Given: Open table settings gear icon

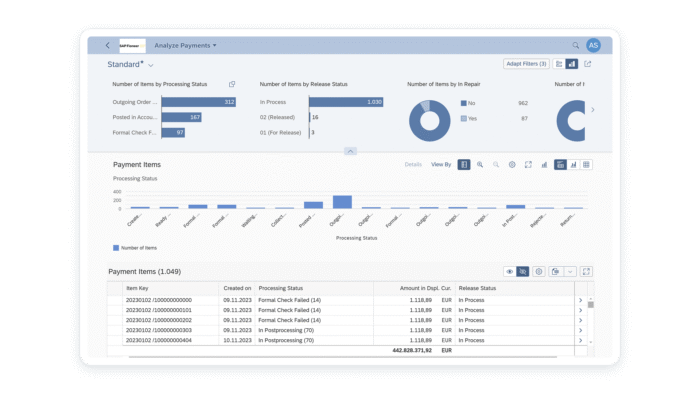Looking at the screenshot, I should point(539,271).
